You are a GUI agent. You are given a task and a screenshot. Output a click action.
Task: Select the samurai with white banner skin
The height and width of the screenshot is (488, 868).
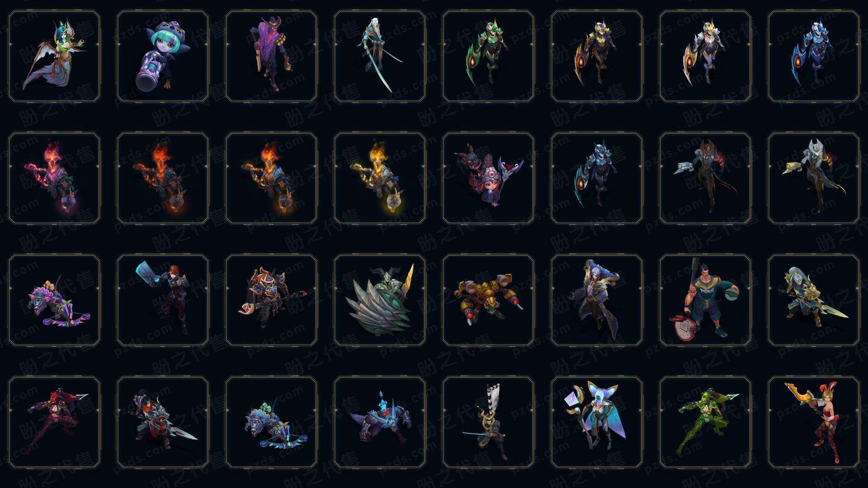pos(488,422)
